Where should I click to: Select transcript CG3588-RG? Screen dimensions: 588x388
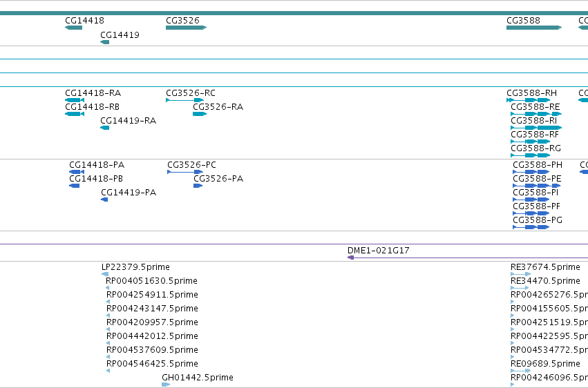pyautogui.click(x=530, y=155)
